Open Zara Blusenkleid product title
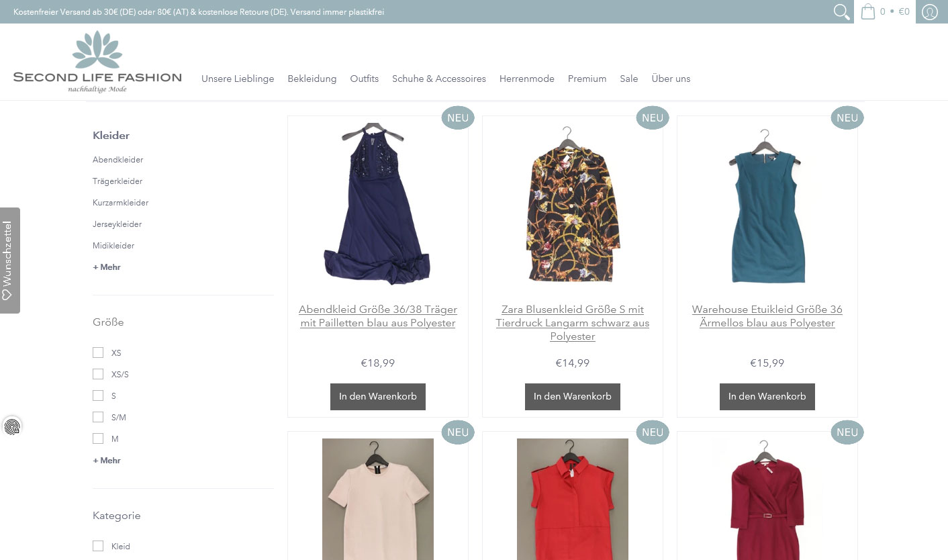 pyautogui.click(x=573, y=323)
